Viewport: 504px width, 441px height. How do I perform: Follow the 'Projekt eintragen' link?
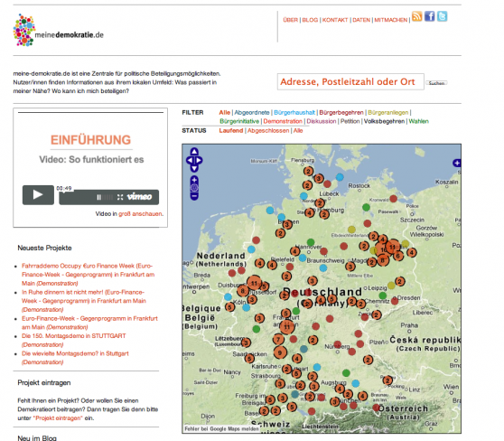[59, 418]
